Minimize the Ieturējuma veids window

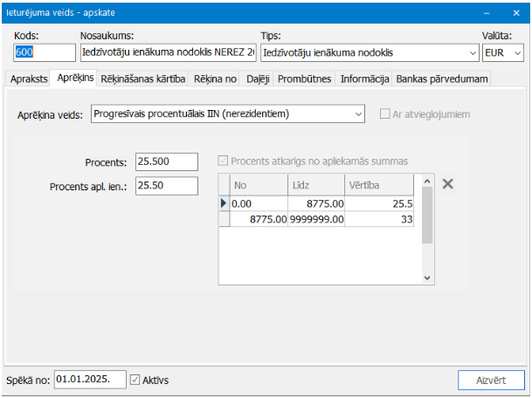pyautogui.click(x=487, y=13)
